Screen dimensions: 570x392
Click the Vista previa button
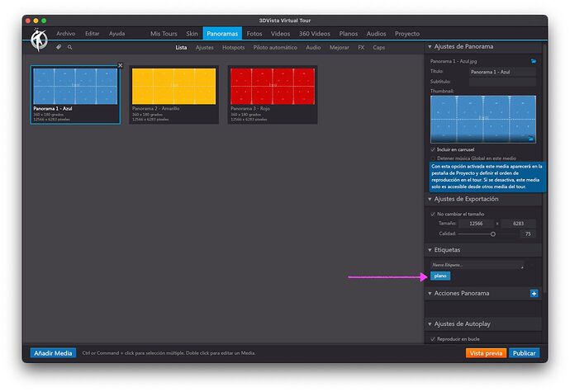tap(486, 353)
